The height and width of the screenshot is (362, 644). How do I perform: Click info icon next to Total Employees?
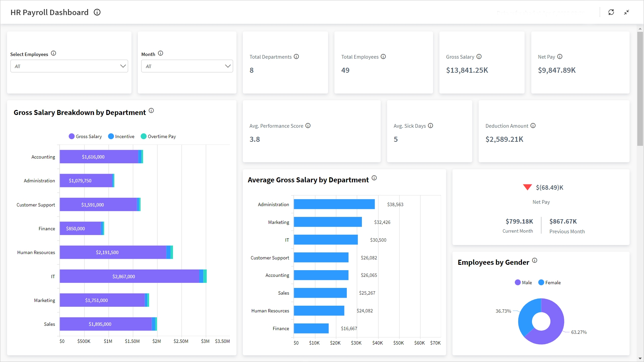coord(383,57)
